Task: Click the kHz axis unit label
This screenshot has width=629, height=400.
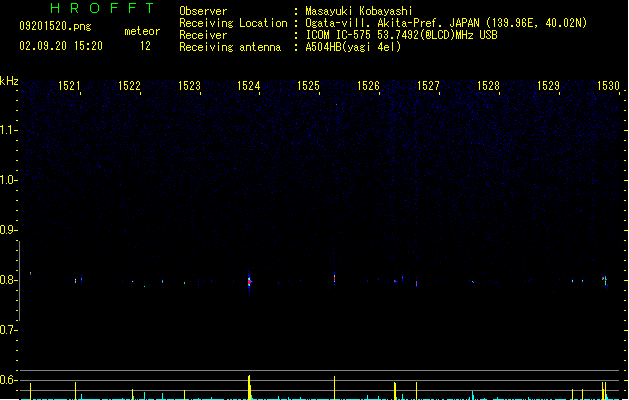Action: tap(9, 81)
